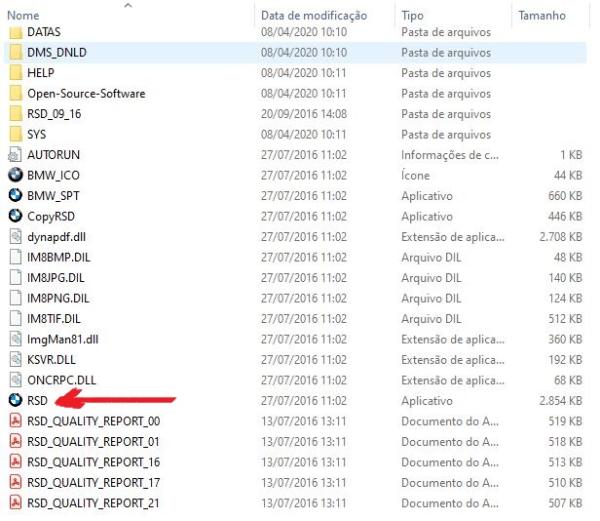The width and height of the screenshot is (600, 521).
Task: Click the RSD_QUALITY_REPORT_21 PDF icon
Action: 15,503
